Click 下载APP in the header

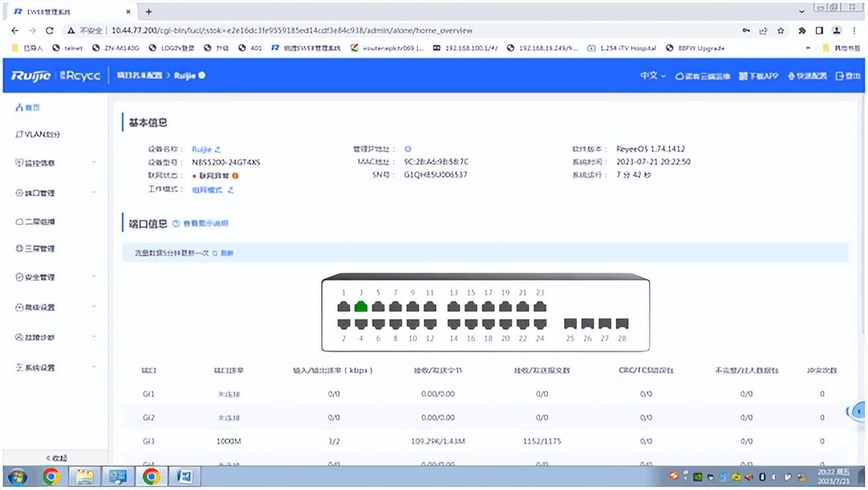click(x=759, y=76)
